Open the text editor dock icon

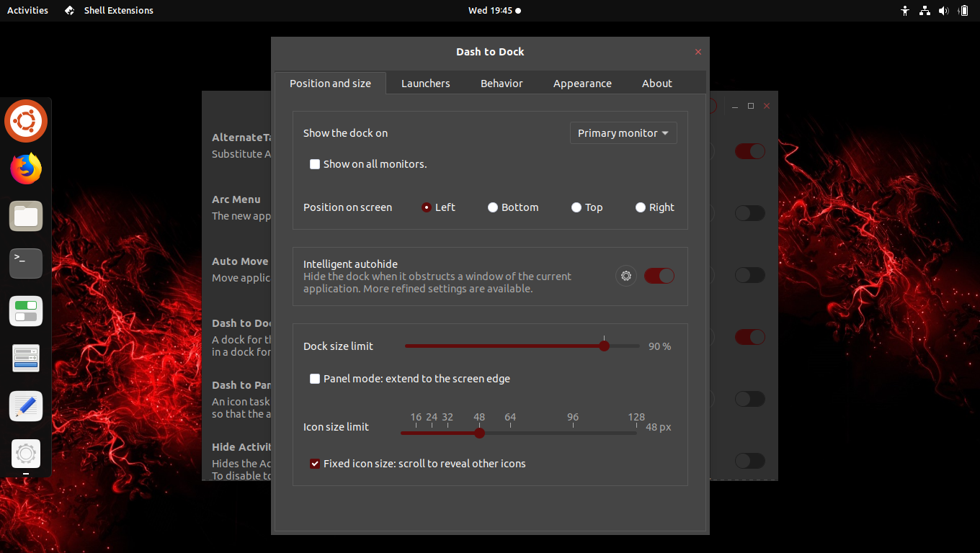[x=26, y=406]
